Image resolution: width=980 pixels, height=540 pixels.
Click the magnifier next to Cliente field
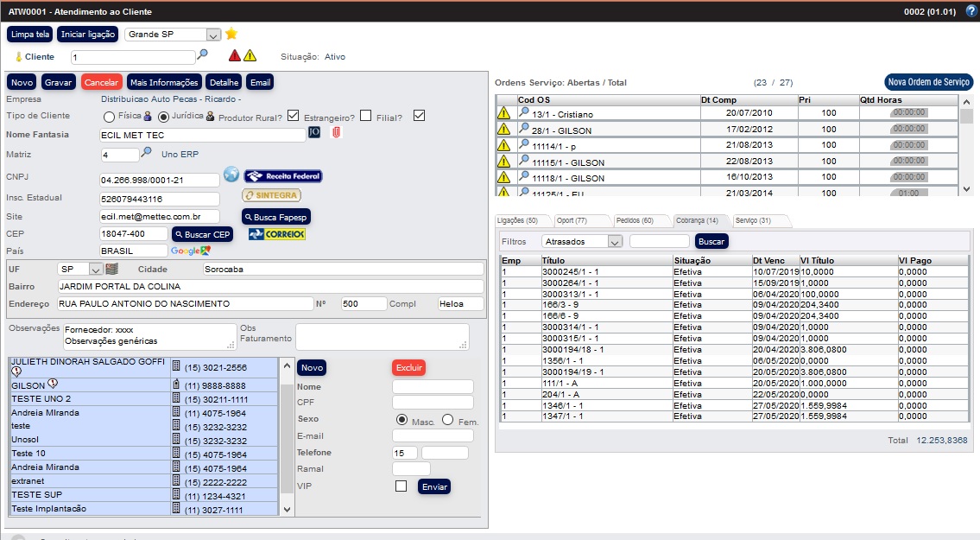pyautogui.click(x=203, y=55)
